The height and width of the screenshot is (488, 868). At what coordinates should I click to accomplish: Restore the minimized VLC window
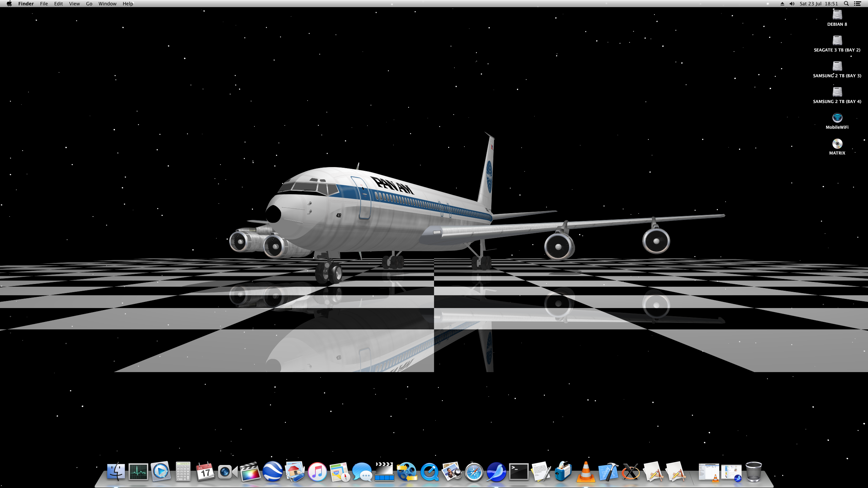click(709, 472)
